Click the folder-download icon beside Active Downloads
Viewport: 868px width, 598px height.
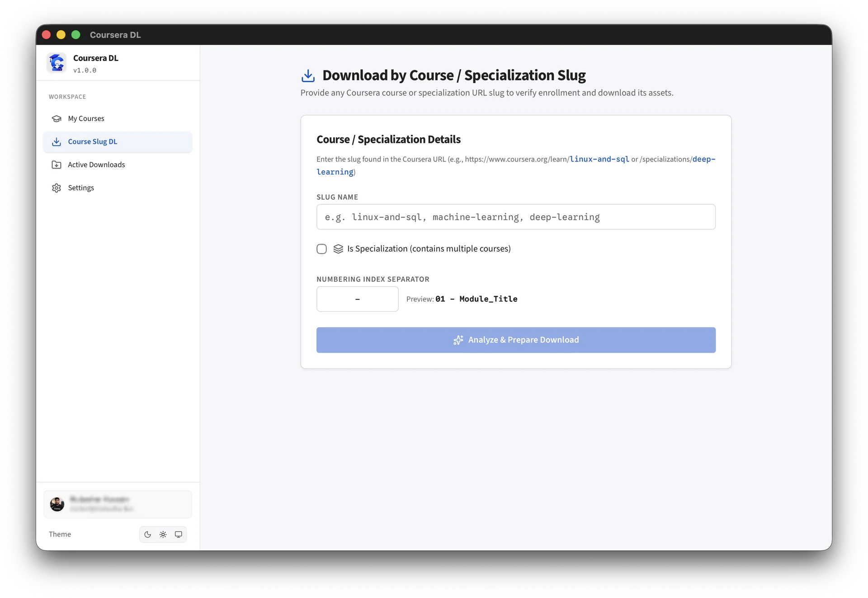[57, 165]
